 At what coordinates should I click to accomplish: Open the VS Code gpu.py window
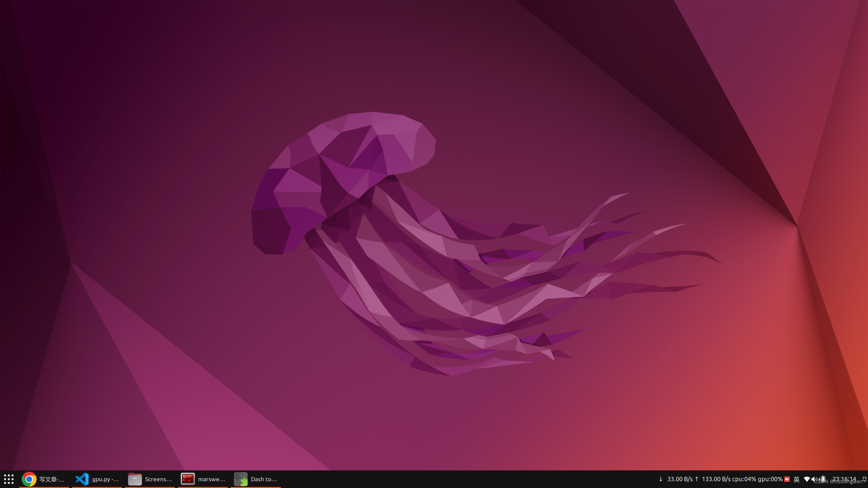(x=97, y=479)
